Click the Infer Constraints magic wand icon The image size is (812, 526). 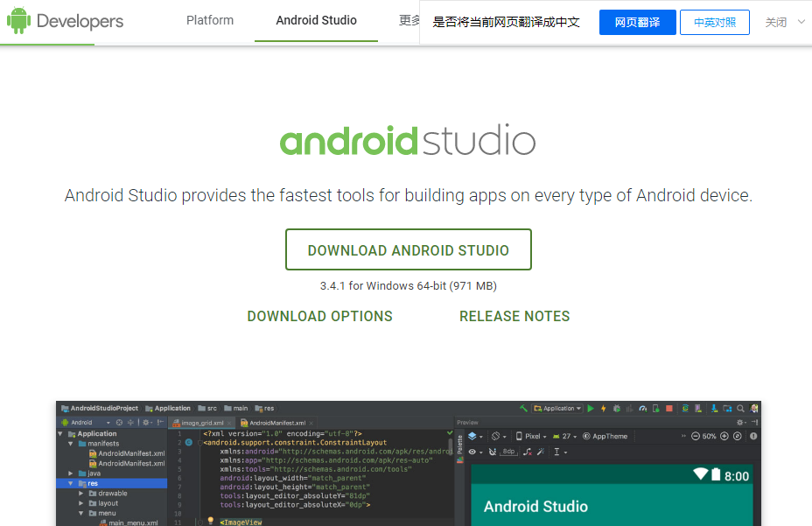541,452
